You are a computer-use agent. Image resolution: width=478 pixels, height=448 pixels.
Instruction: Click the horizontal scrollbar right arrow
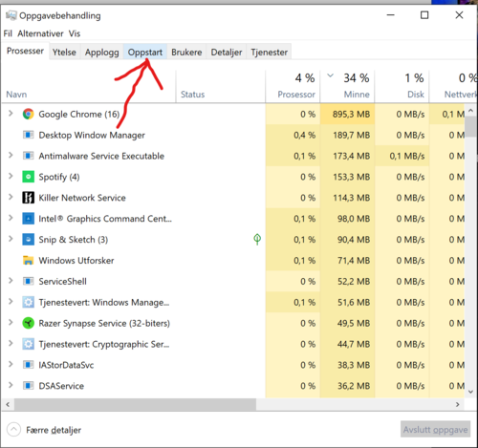(x=458, y=404)
